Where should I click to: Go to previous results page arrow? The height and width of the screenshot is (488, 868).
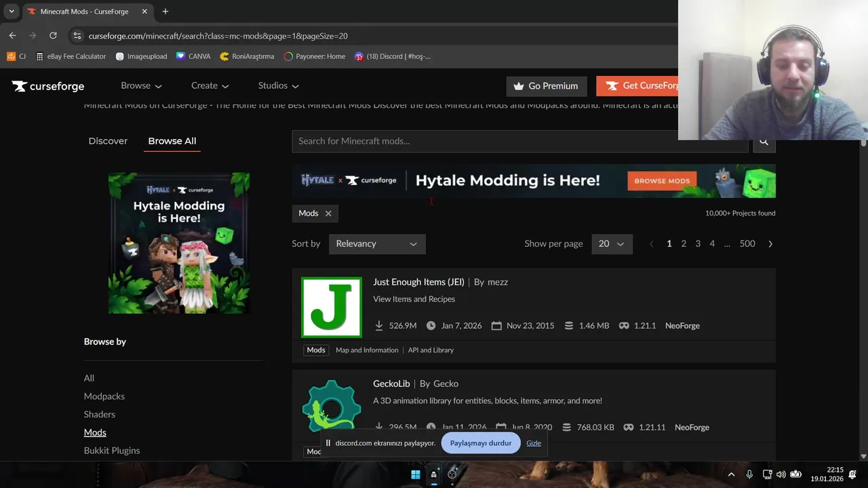pyautogui.click(x=652, y=244)
